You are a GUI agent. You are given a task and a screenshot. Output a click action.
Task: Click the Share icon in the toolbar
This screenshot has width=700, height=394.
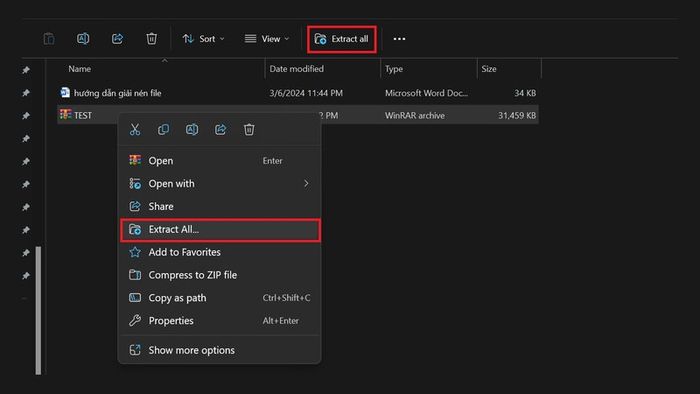click(x=117, y=39)
